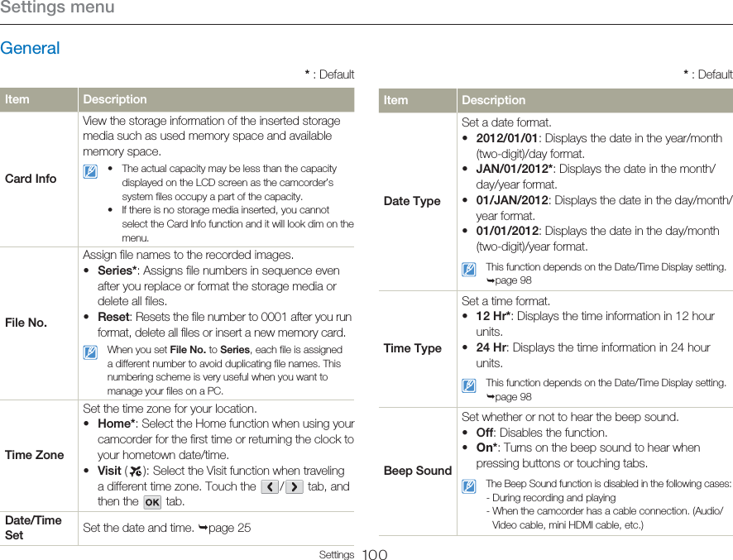
Task: Click the Series* option text
Action: (x=117, y=270)
